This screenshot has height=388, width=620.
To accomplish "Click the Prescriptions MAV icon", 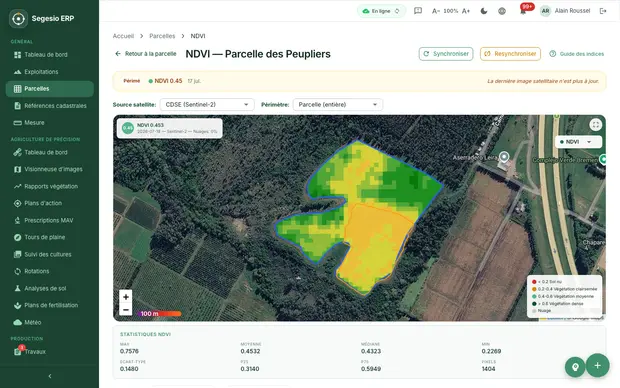I will pyautogui.click(x=17, y=220).
